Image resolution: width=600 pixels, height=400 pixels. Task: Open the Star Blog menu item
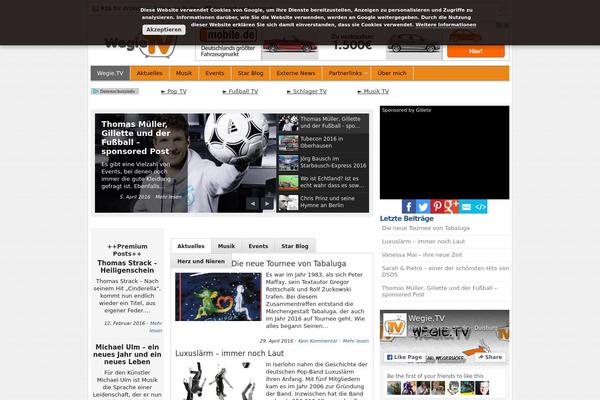(251, 73)
